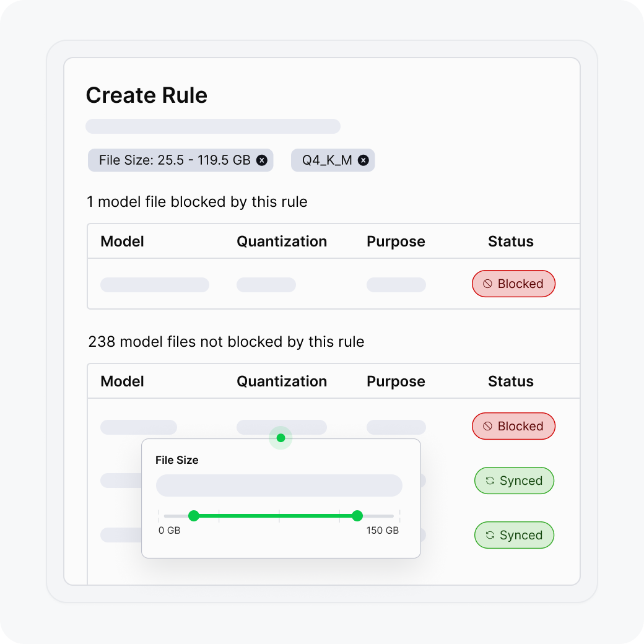The height and width of the screenshot is (644, 644).
Task: Click Purpose header in the not-blocked table
Action: [396, 381]
